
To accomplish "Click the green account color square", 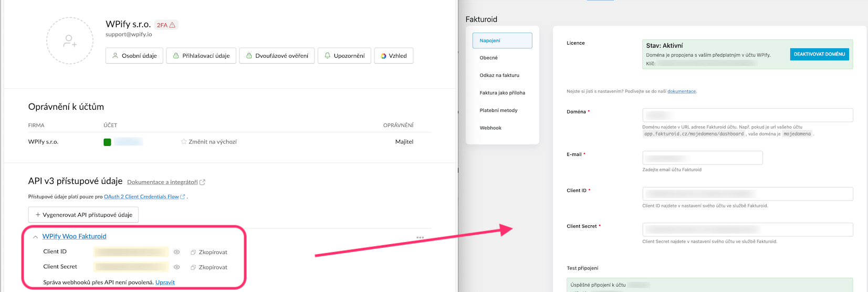I will [x=107, y=142].
